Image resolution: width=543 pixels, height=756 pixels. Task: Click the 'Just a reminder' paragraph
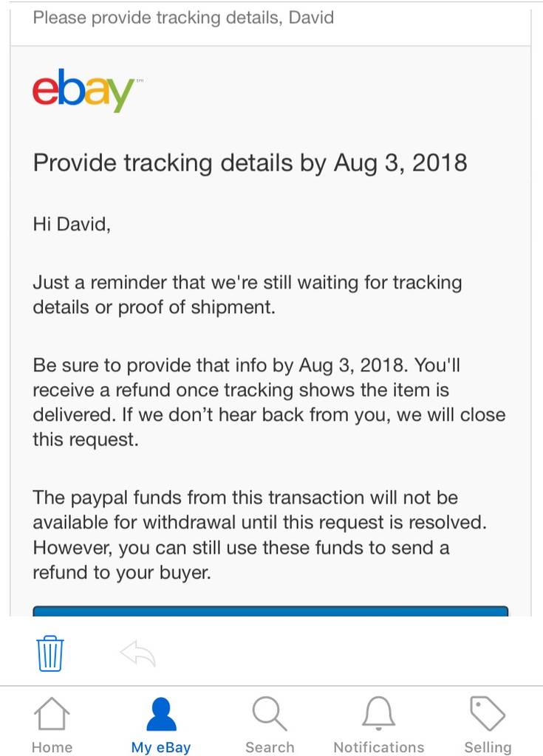pyautogui.click(x=247, y=295)
